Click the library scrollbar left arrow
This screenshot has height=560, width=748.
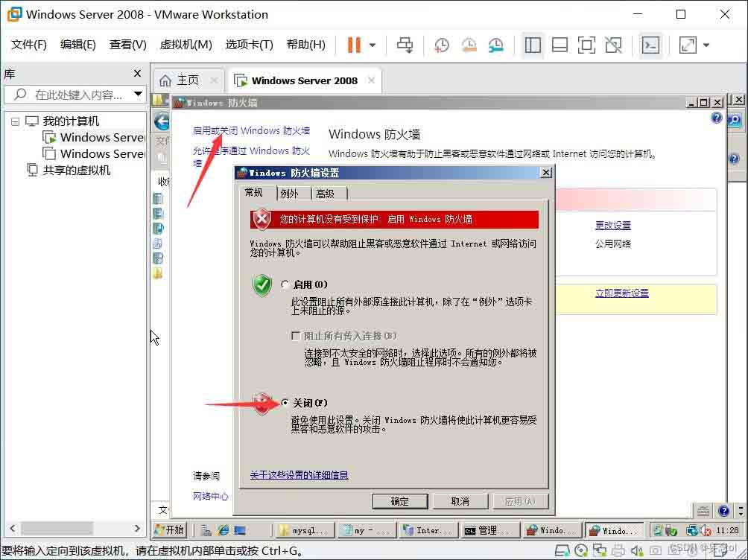tap(13, 529)
